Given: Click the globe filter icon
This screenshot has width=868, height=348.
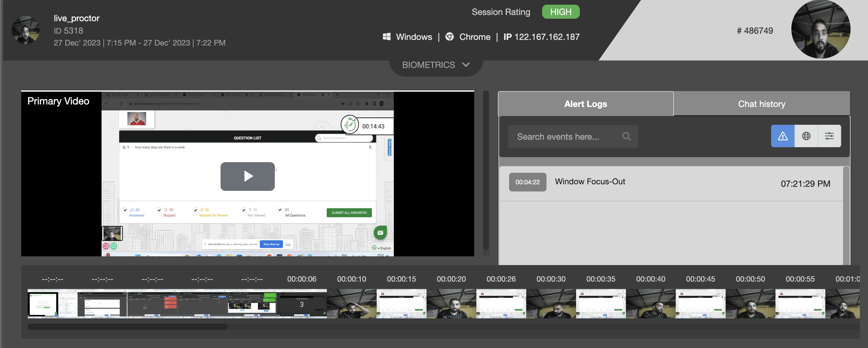Looking at the screenshot, I should point(806,136).
